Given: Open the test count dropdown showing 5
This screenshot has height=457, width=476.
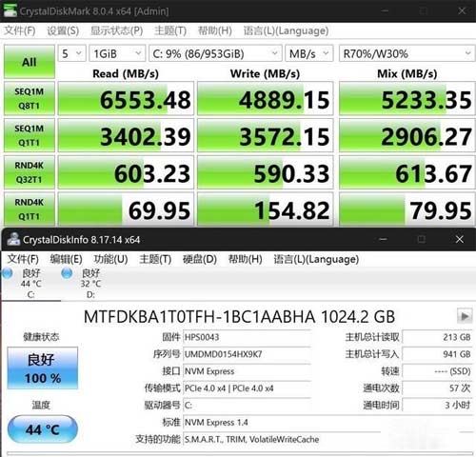Looking at the screenshot, I should pyautogui.click(x=71, y=53).
